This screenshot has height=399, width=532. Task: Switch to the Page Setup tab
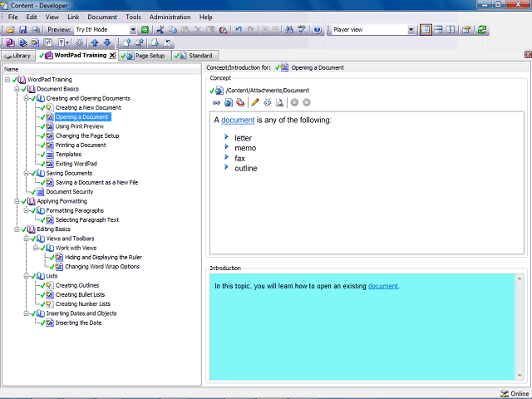(145, 56)
